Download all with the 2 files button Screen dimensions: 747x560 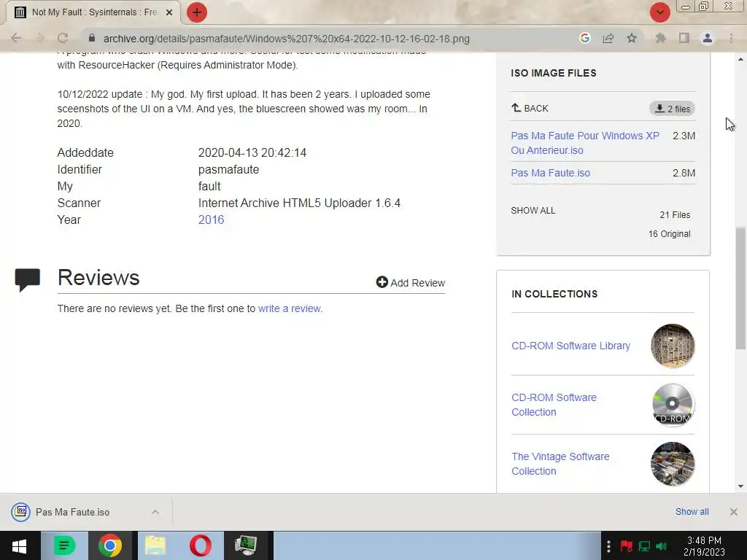672,109
